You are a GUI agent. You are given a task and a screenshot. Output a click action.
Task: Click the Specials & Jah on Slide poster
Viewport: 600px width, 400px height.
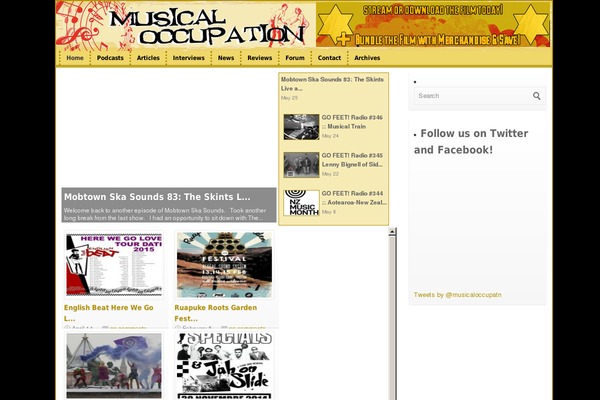click(x=224, y=366)
